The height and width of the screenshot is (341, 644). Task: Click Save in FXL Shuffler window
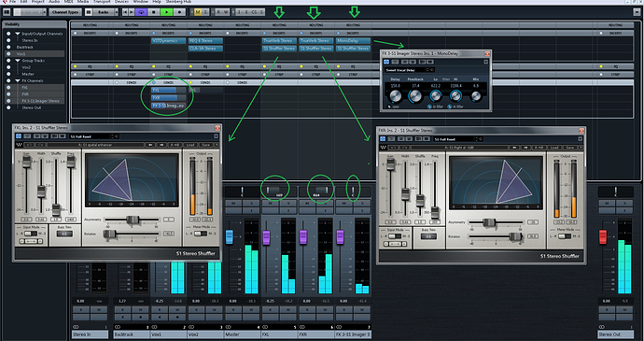click(205, 145)
